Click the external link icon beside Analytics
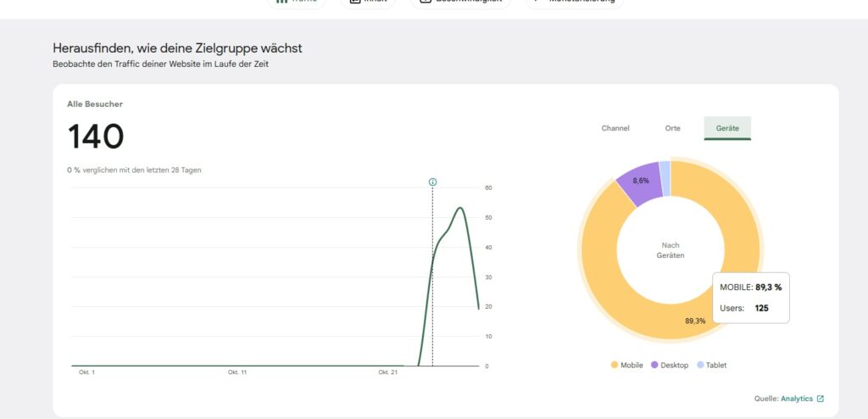The image size is (868, 419). click(x=820, y=399)
